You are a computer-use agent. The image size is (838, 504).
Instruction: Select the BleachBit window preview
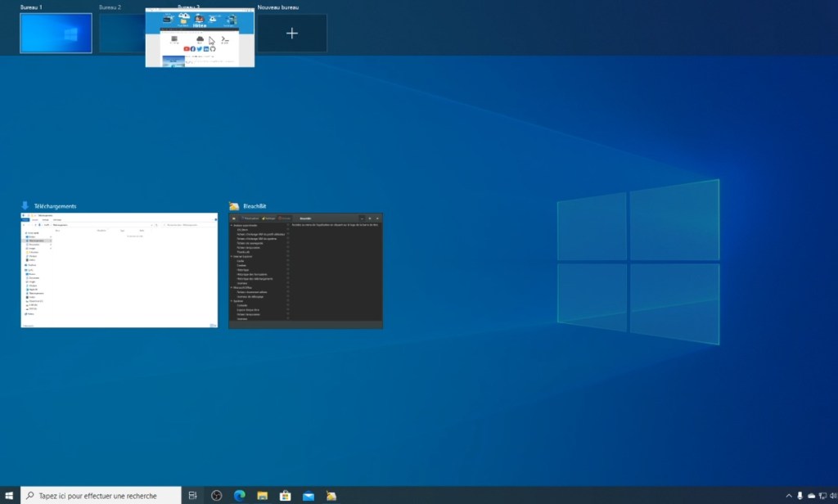click(305, 271)
